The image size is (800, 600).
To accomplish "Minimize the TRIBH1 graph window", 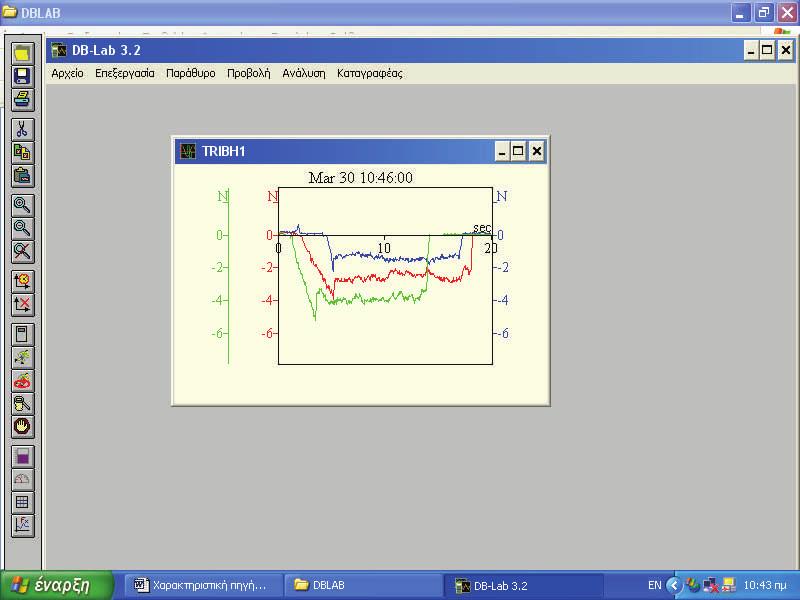I will (x=502, y=152).
